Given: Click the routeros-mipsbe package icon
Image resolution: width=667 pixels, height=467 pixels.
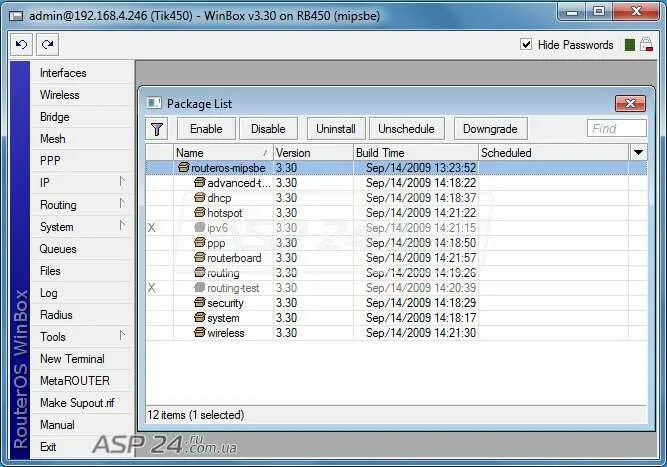Looking at the screenshot, I should 183,168.
